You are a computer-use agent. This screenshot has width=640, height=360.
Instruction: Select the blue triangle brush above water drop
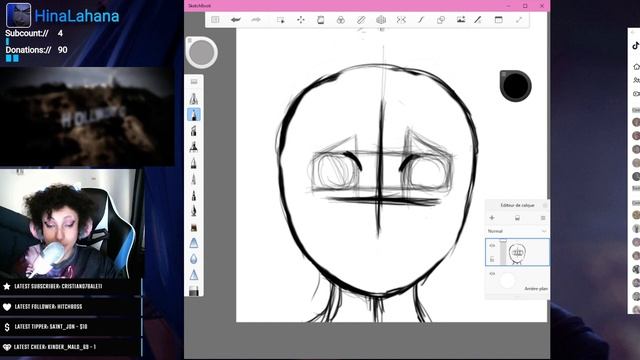pos(194,243)
